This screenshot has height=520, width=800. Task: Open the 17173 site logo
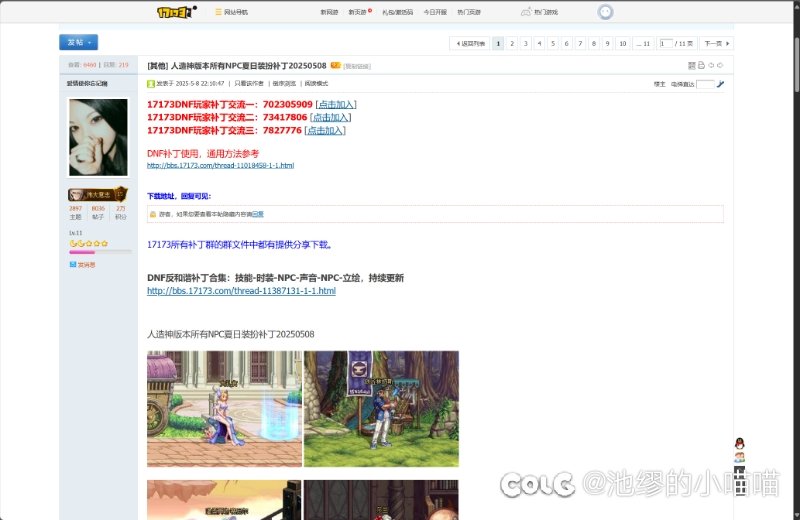[x=176, y=12]
